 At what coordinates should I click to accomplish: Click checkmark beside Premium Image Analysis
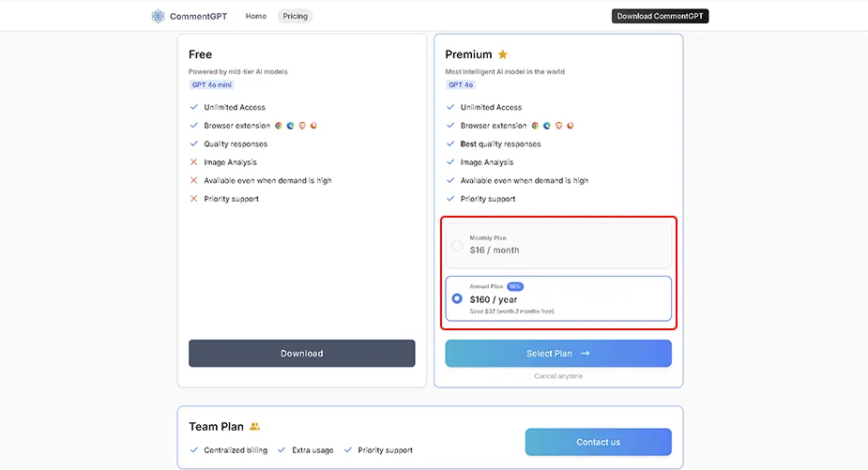point(450,162)
